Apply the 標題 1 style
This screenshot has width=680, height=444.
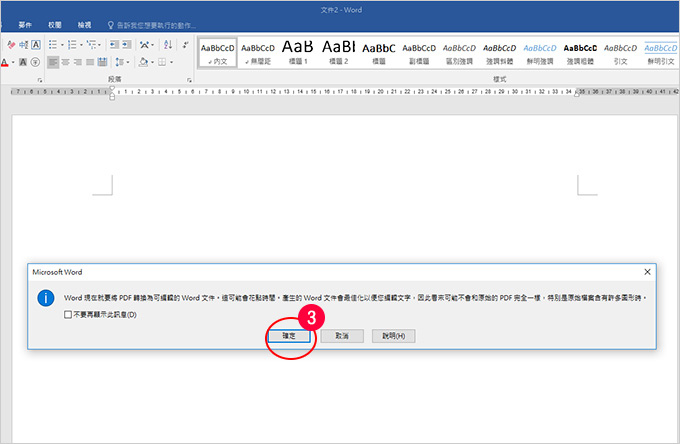click(298, 53)
